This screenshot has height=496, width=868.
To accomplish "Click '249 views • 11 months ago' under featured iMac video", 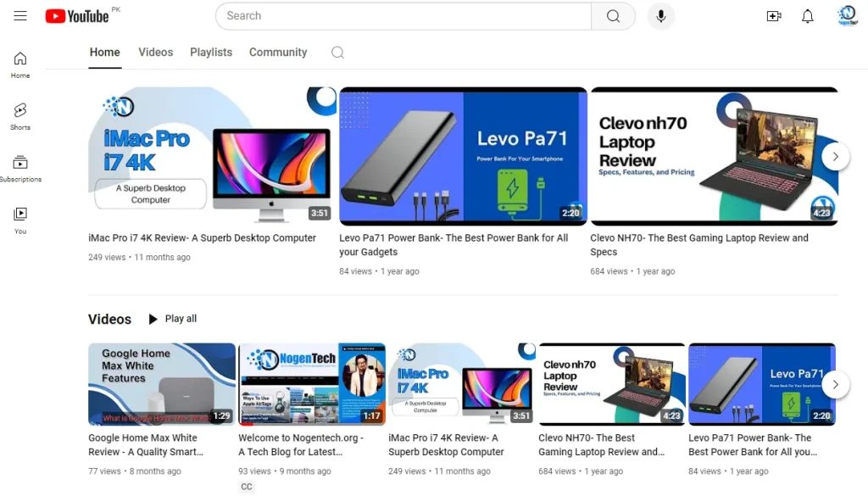I will pos(140,258).
